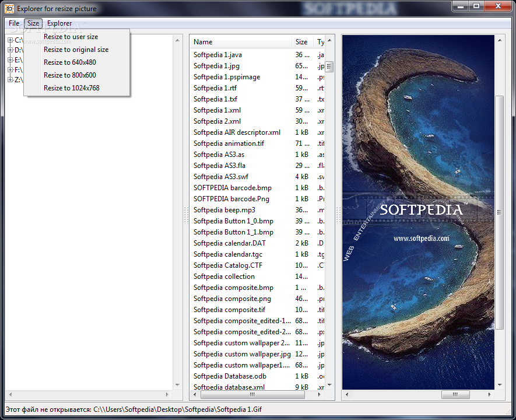Click file list scroll right arrow
516x420 pixels.
click(x=318, y=394)
